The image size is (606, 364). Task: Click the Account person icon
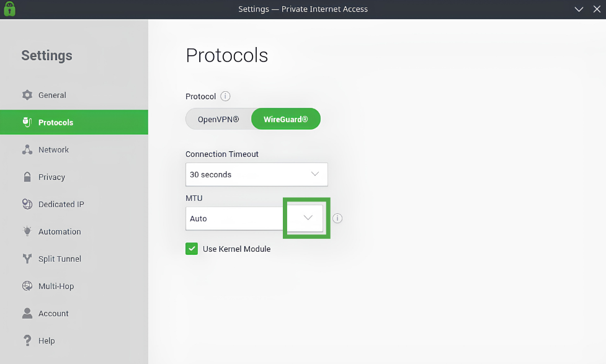click(x=27, y=313)
